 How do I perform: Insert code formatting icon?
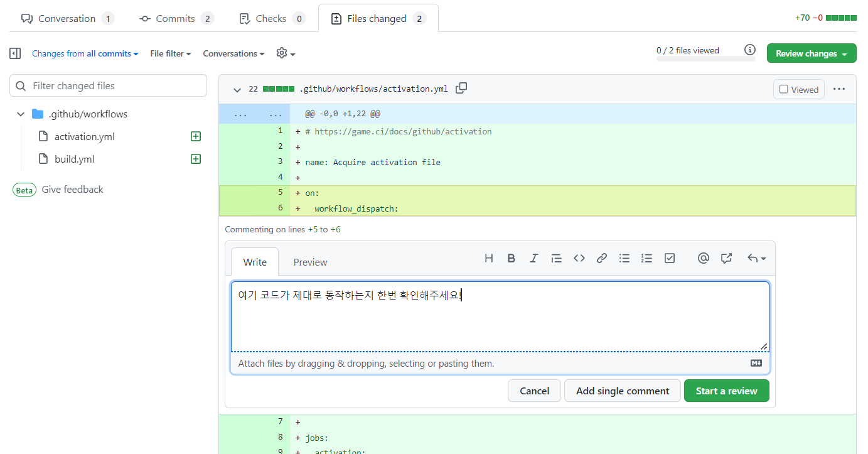tap(579, 258)
